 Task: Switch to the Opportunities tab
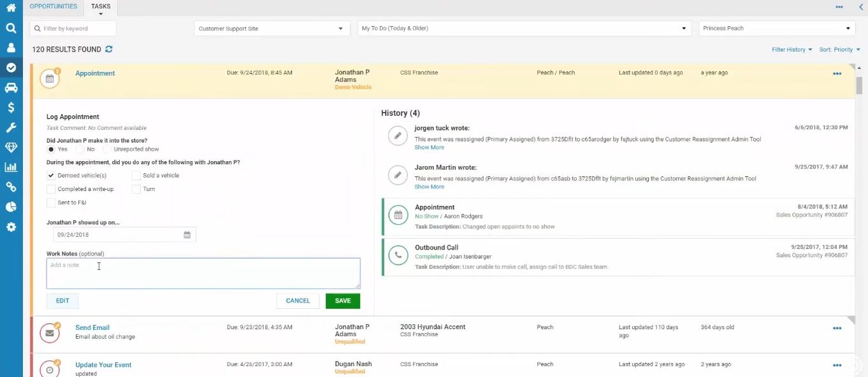point(54,6)
